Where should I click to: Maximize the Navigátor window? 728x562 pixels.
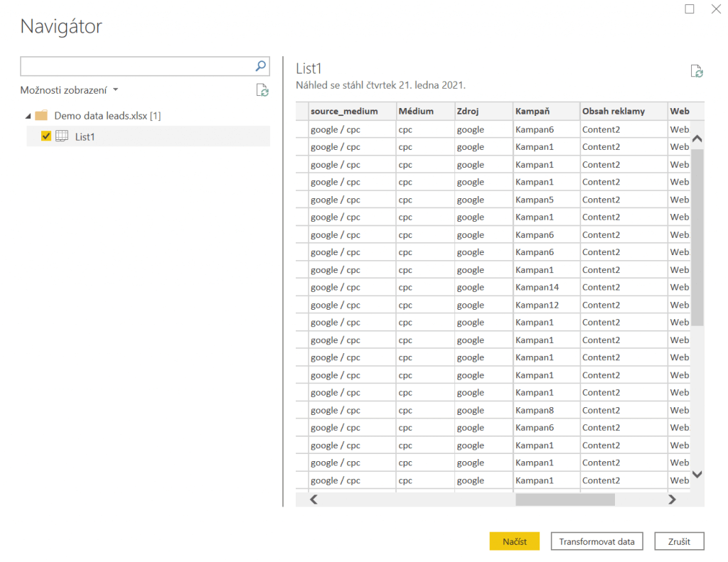pos(689,9)
